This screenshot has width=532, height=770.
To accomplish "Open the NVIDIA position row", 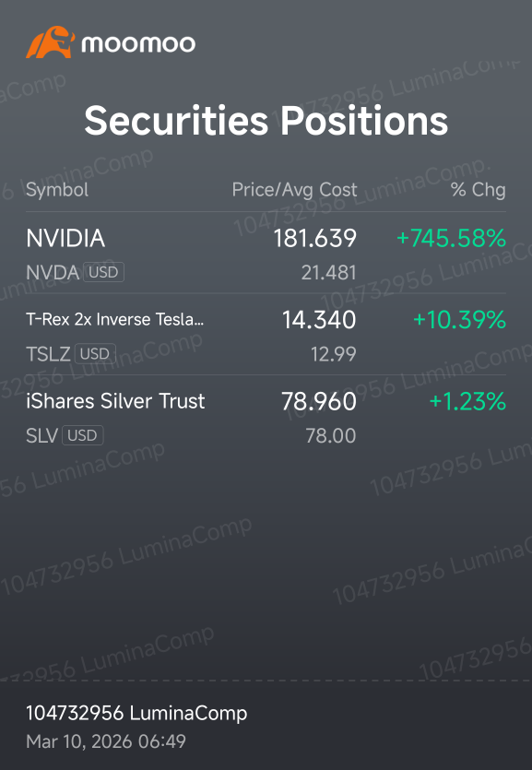I will point(266,253).
